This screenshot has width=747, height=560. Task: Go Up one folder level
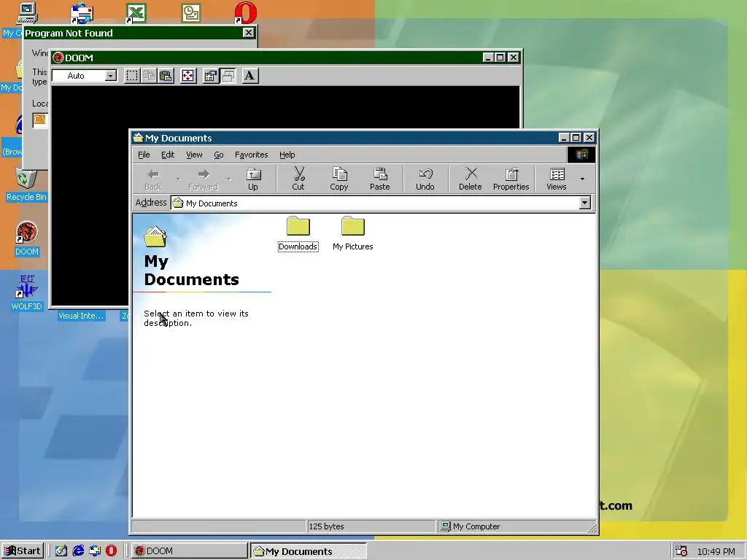253,179
